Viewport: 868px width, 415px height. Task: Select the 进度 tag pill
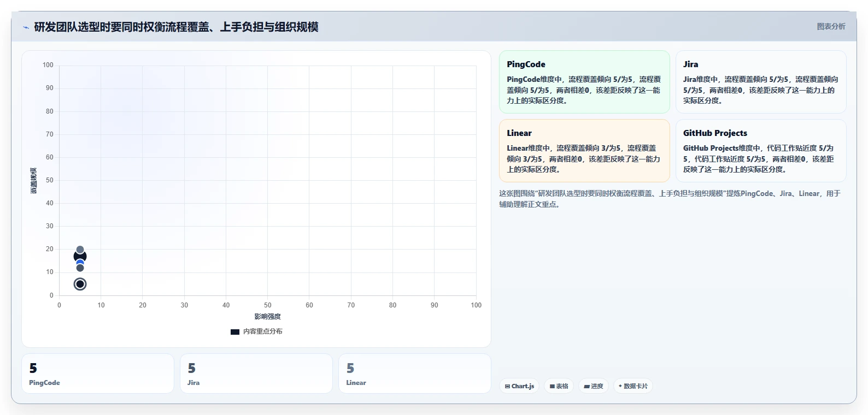click(x=594, y=386)
